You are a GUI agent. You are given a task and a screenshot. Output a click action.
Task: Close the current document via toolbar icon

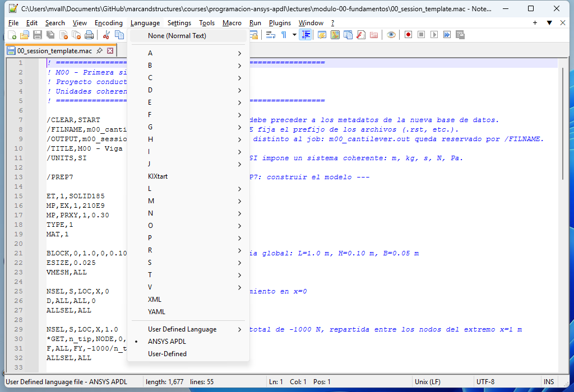click(x=63, y=35)
